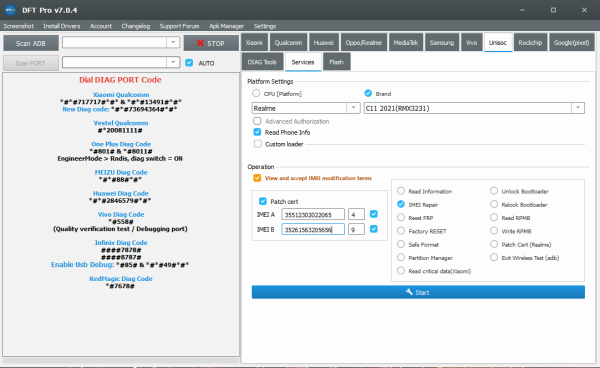Toggle the IMEI B enable checkbox
The height and width of the screenshot is (368, 600).
click(374, 229)
